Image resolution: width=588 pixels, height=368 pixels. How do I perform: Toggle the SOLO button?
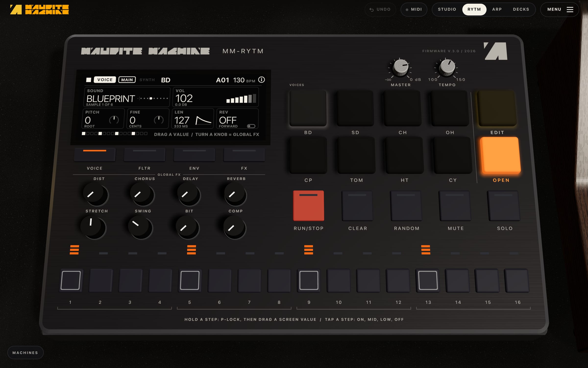click(504, 206)
